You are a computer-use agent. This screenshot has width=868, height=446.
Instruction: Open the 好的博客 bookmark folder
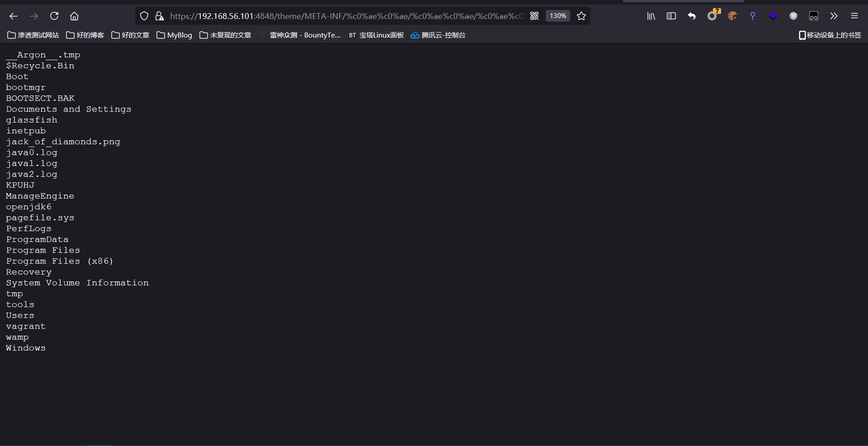click(x=85, y=35)
